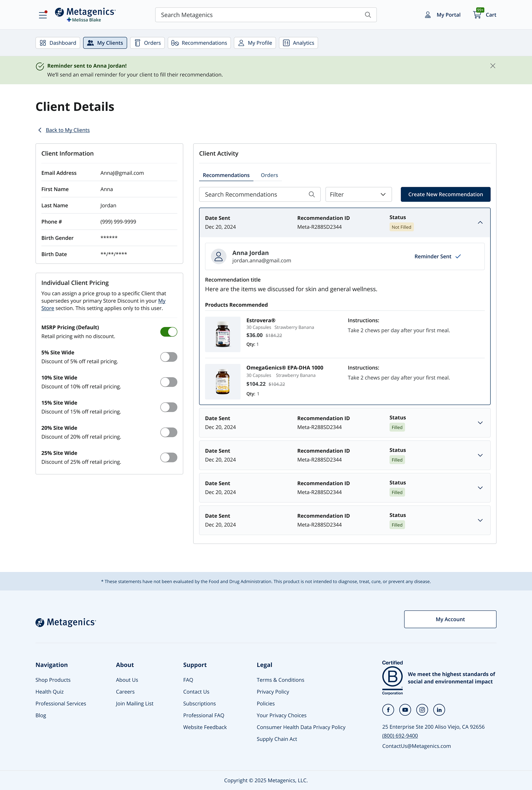
Task: Open Shop Products footer link
Action: [x=53, y=680]
